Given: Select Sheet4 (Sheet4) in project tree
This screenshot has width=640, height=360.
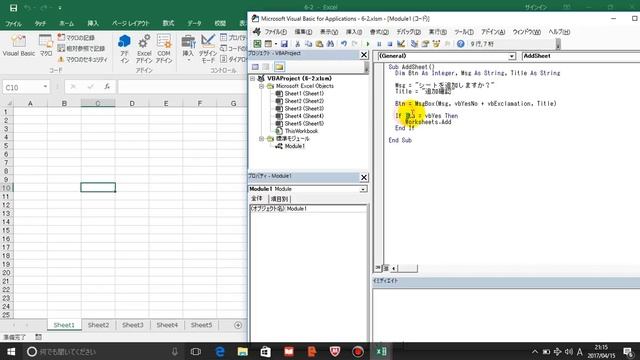Looking at the screenshot, I should (x=304, y=116).
